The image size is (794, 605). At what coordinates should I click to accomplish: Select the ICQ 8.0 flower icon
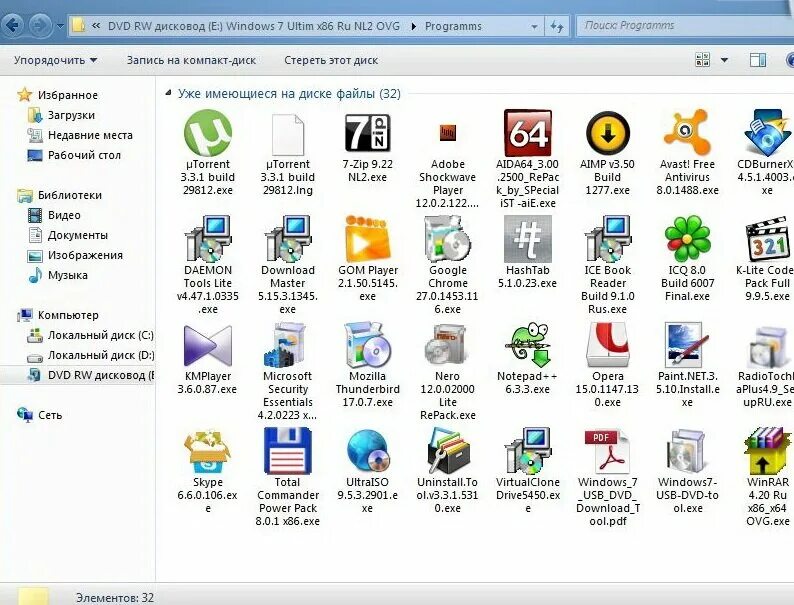(688, 239)
